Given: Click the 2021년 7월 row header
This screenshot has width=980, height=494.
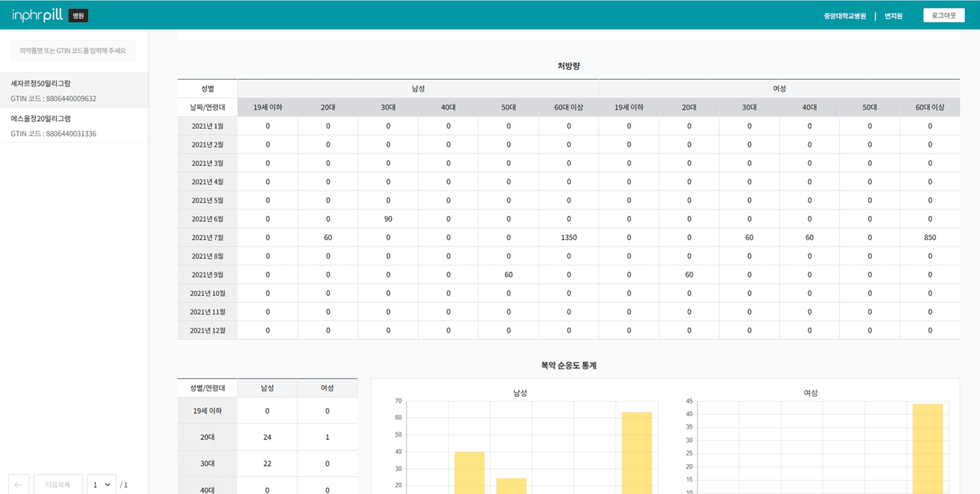Looking at the screenshot, I should pyautogui.click(x=207, y=238).
